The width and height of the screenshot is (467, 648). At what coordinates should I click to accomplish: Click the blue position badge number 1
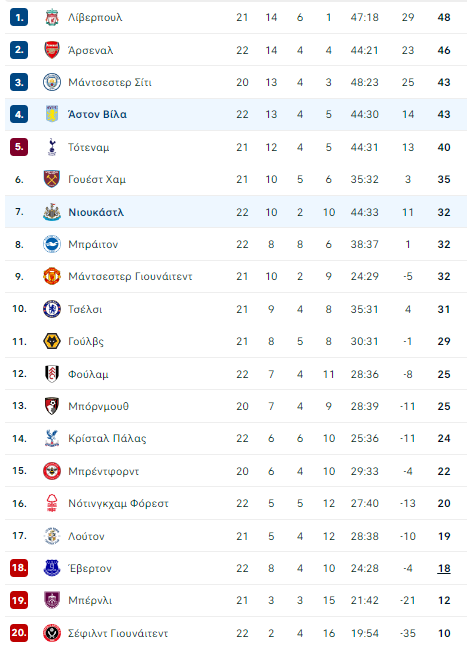coord(19,17)
